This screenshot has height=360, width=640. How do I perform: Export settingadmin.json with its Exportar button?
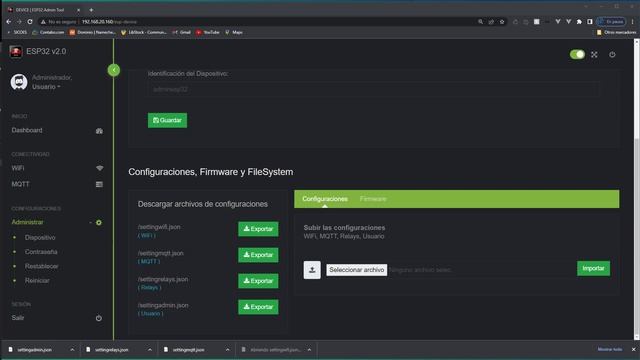click(x=258, y=307)
